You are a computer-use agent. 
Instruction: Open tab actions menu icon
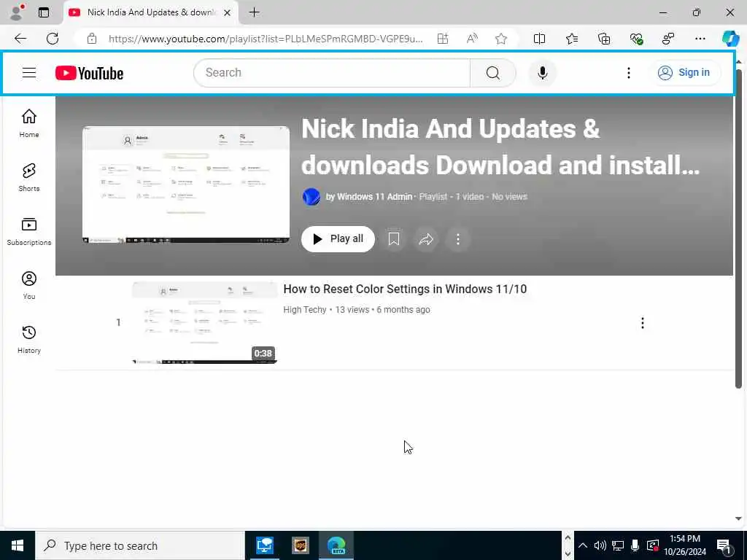tap(43, 12)
